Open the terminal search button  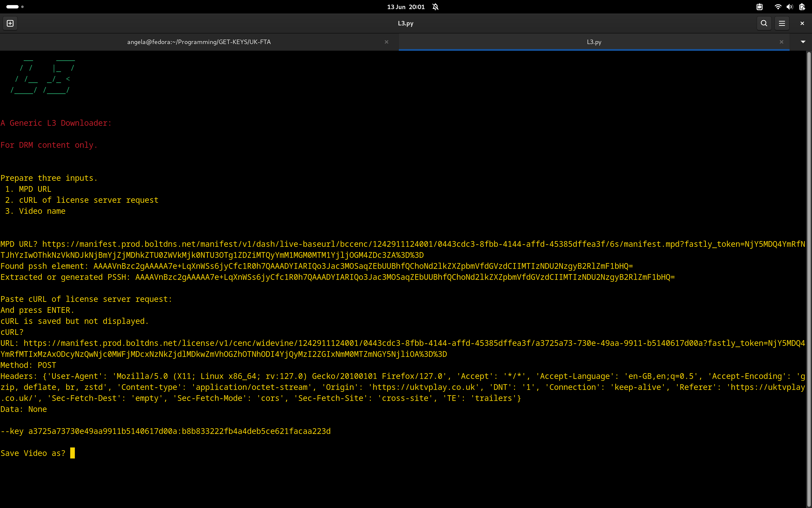click(x=764, y=23)
